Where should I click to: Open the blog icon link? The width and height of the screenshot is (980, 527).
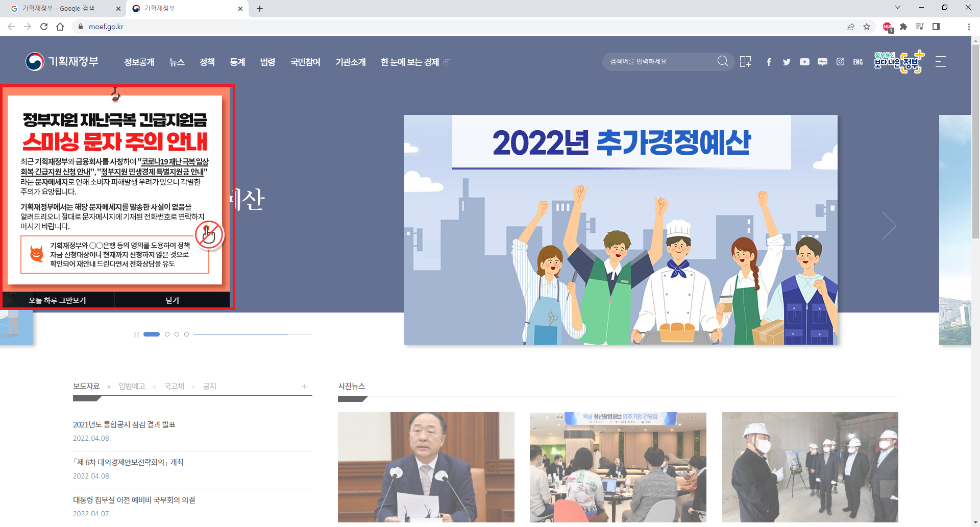coord(822,62)
